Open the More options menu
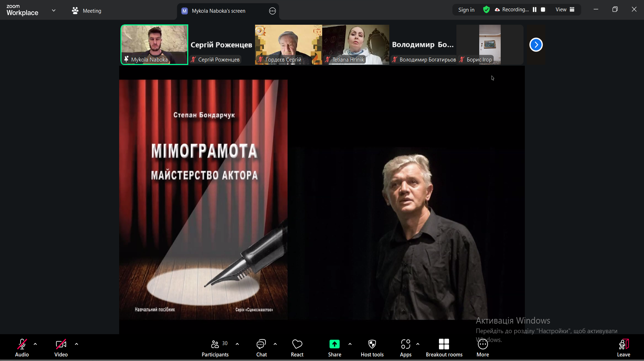644x361 pixels. point(483,348)
